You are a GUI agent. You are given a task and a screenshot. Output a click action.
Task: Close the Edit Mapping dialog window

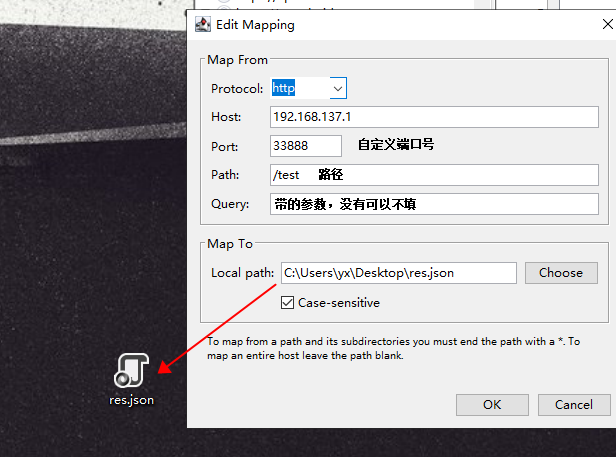pyautogui.click(x=607, y=24)
